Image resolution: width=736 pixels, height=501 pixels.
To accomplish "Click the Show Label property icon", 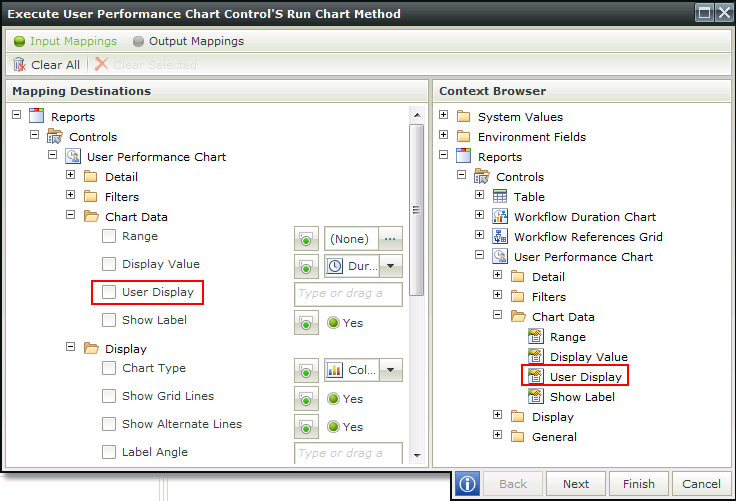I will tap(536, 396).
